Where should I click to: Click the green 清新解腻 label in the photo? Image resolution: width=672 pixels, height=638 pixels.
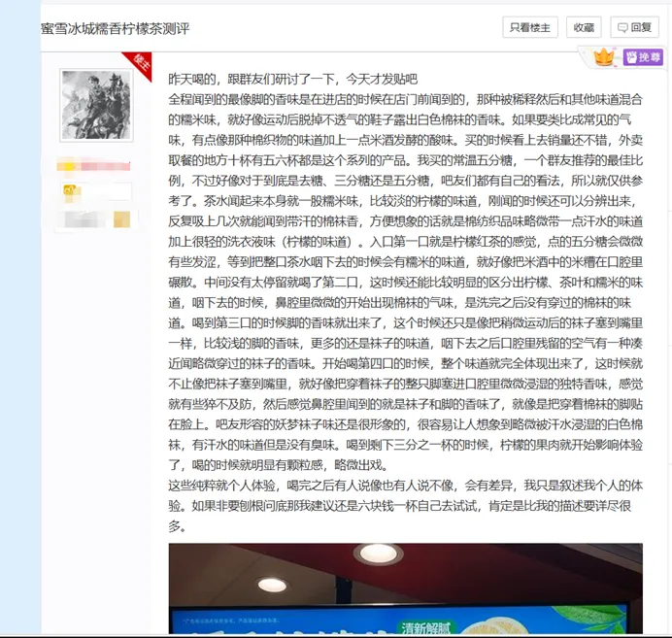(x=425, y=628)
